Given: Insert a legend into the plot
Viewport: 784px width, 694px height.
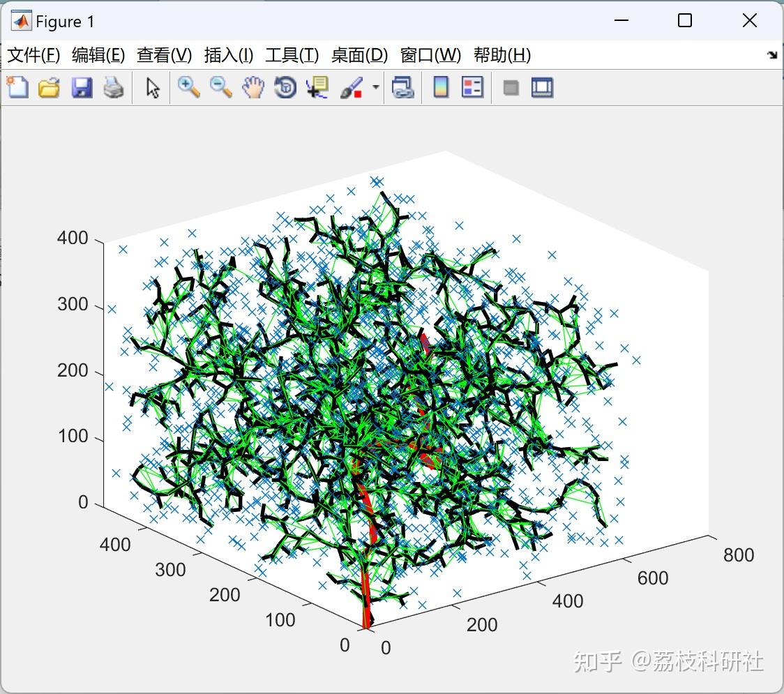Looking at the screenshot, I should [x=472, y=87].
